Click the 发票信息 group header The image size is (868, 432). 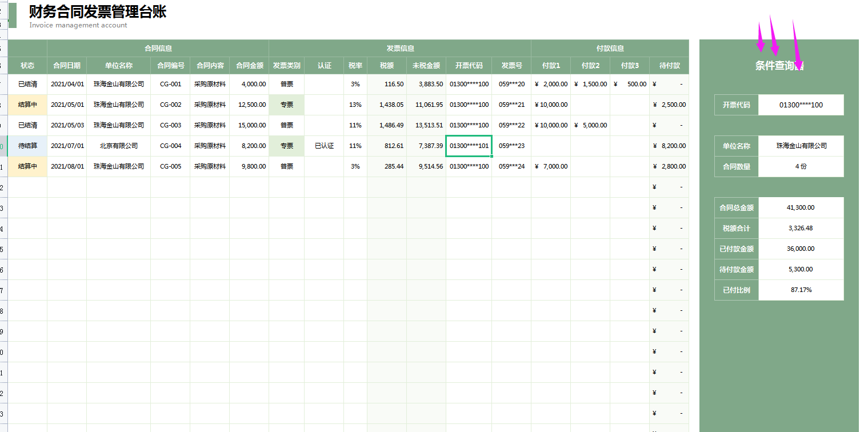pos(400,49)
